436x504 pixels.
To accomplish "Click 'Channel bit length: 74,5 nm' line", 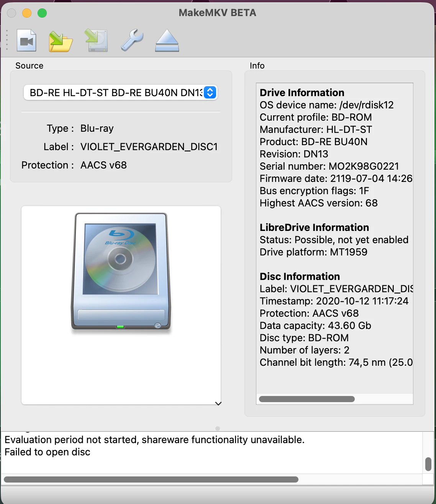I will pyautogui.click(x=336, y=362).
